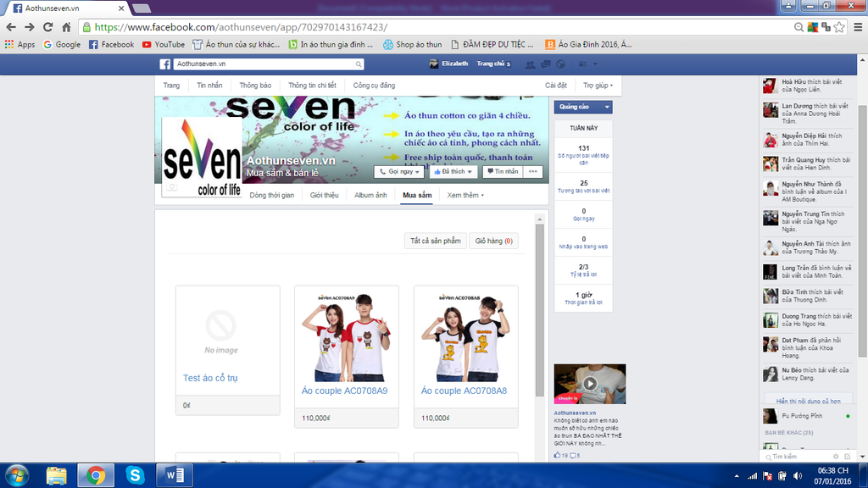Click the zoom magnifier icon in address bar
The image size is (868, 488).
(x=798, y=27)
